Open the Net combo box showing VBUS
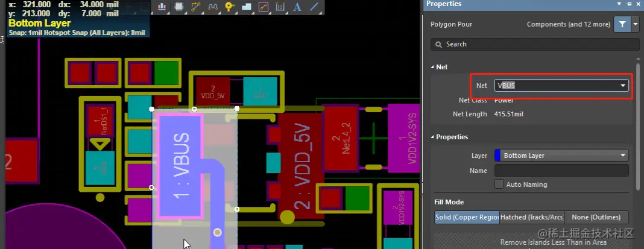The height and width of the screenshot is (249, 644). pos(561,86)
